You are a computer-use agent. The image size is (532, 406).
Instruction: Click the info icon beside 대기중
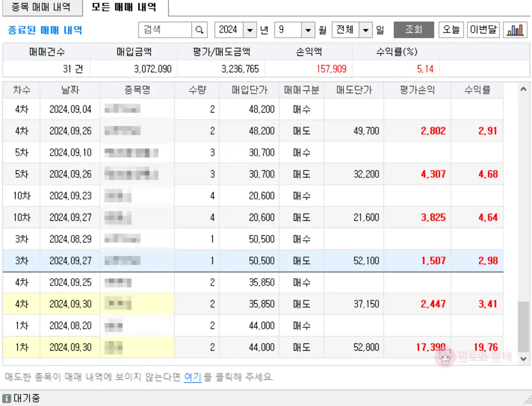pos(6,398)
